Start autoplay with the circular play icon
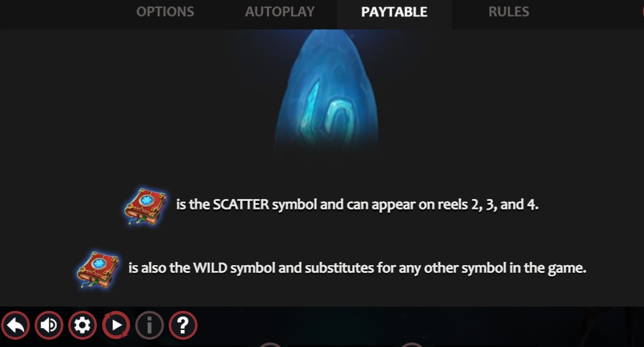The width and height of the screenshot is (644, 347). pyautogui.click(x=116, y=325)
